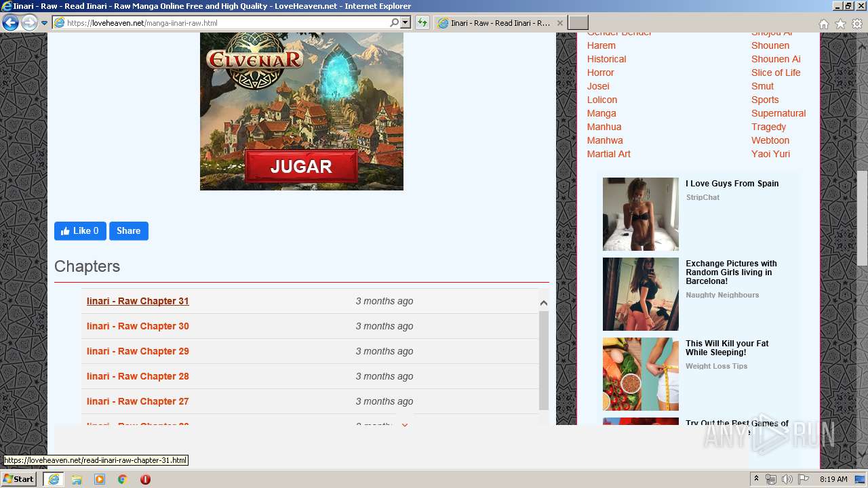Image resolution: width=868 pixels, height=488 pixels.
Task: Click the small red chevron below chapters
Action: (405, 425)
